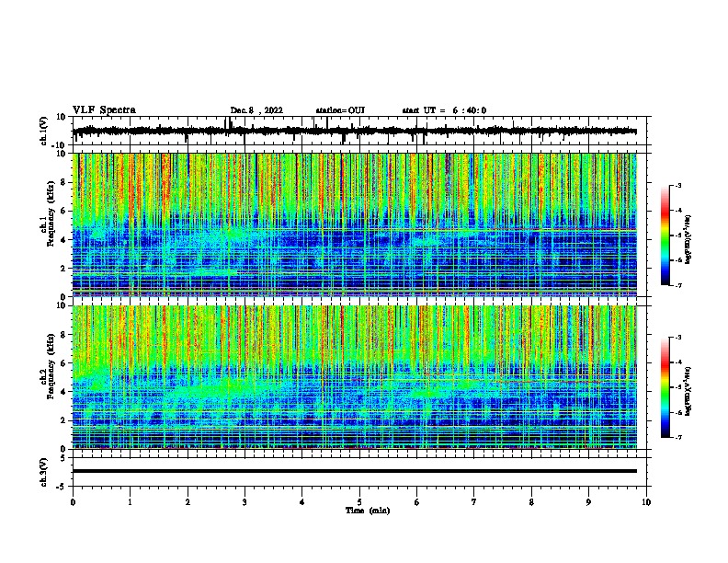728x563 pixels.
Task: Select the date text "Dec. 8, 2022"
Action: point(256,110)
